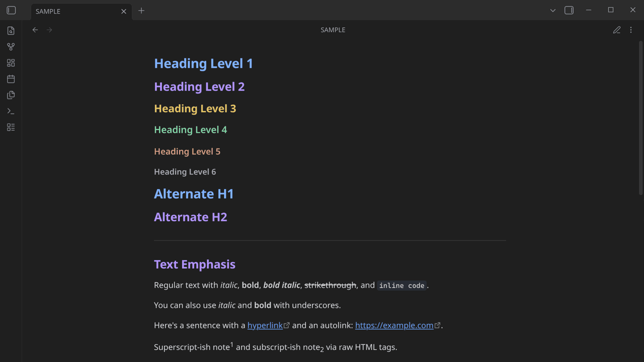
Task: Open the note's more options menu
Action: click(x=631, y=30)
